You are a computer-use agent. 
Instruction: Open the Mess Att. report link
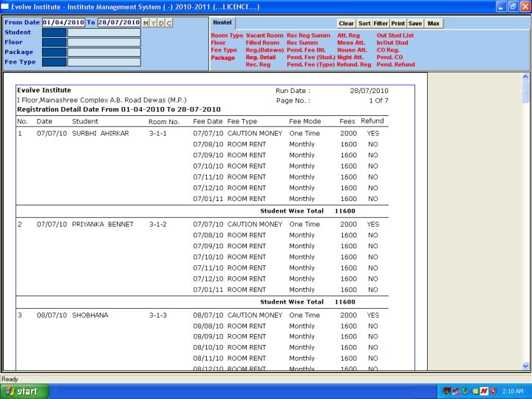(351, 43)
